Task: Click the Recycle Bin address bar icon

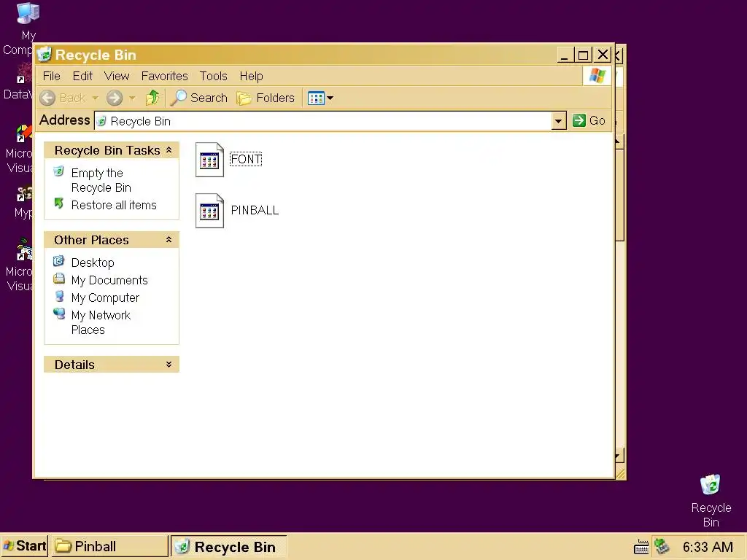Action: [x=101, y=121]
